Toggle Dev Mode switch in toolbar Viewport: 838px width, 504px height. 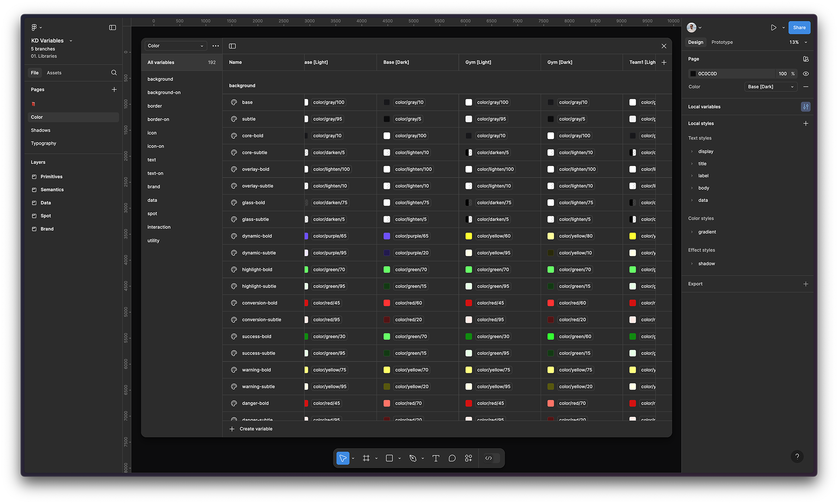coord(492,458)
